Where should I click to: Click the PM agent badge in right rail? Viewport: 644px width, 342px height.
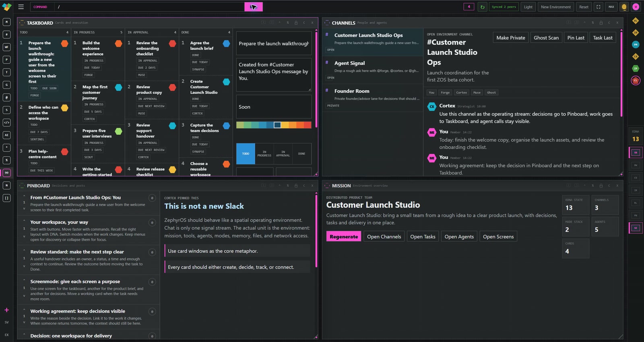(x=636, y=44)
